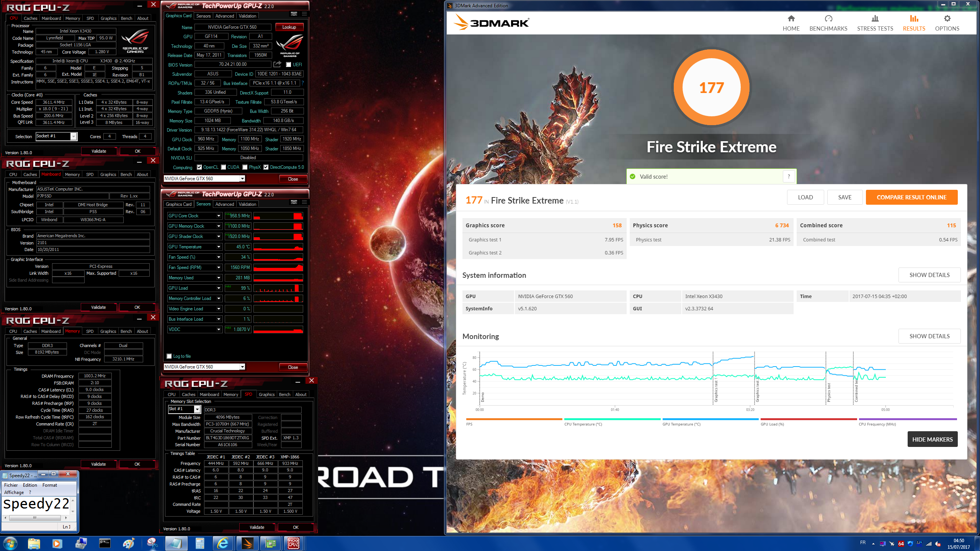Launch Windows Media Player from taskbar

[x=57, y=543]
